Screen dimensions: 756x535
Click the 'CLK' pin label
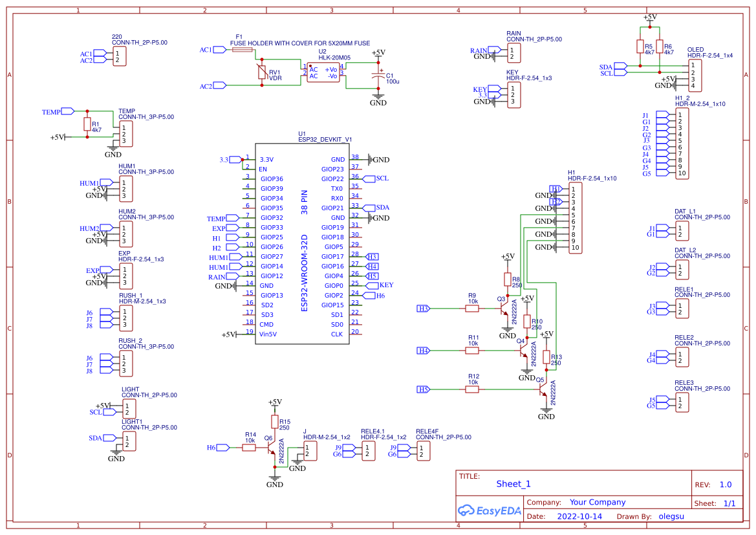coord(337,334)
